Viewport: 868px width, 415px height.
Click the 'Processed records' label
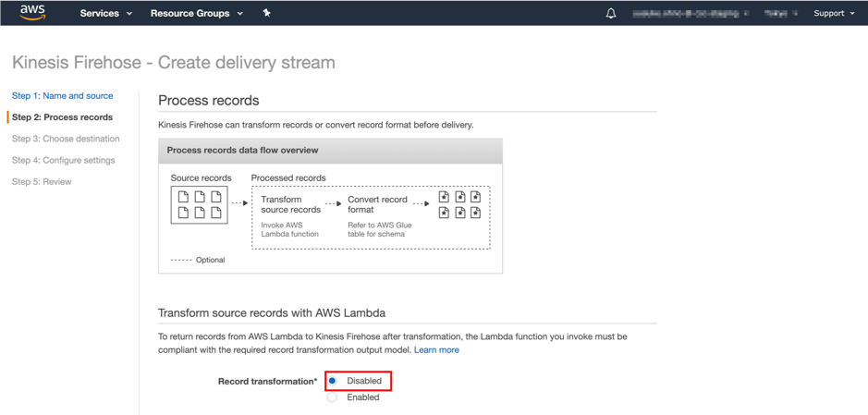pos(288,178)
